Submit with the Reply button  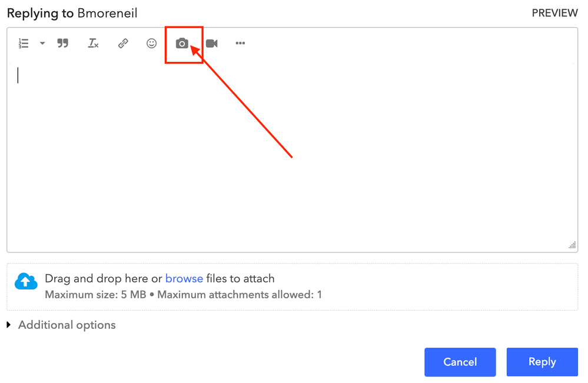click(542, 362)
